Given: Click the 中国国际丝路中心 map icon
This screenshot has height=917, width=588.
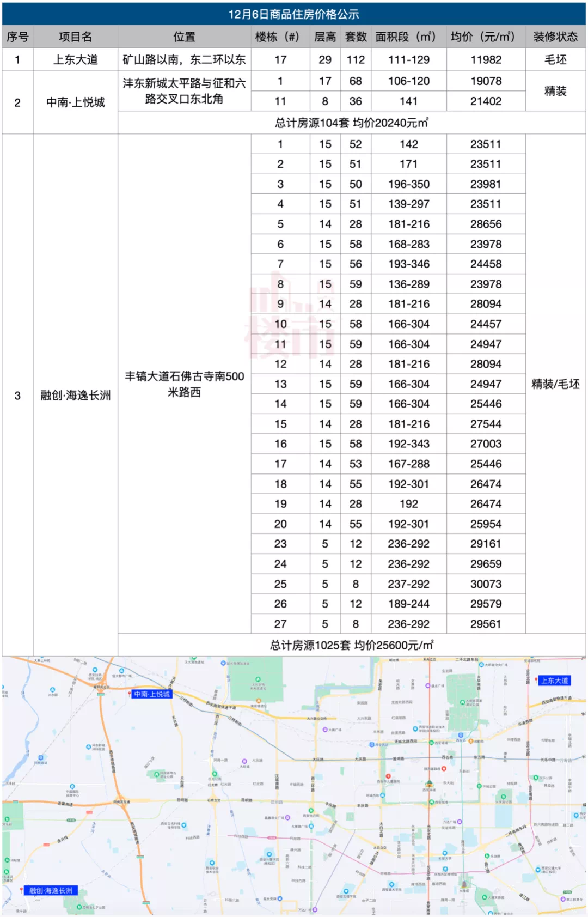Looking at the screenshot, I should coord(72,786).
